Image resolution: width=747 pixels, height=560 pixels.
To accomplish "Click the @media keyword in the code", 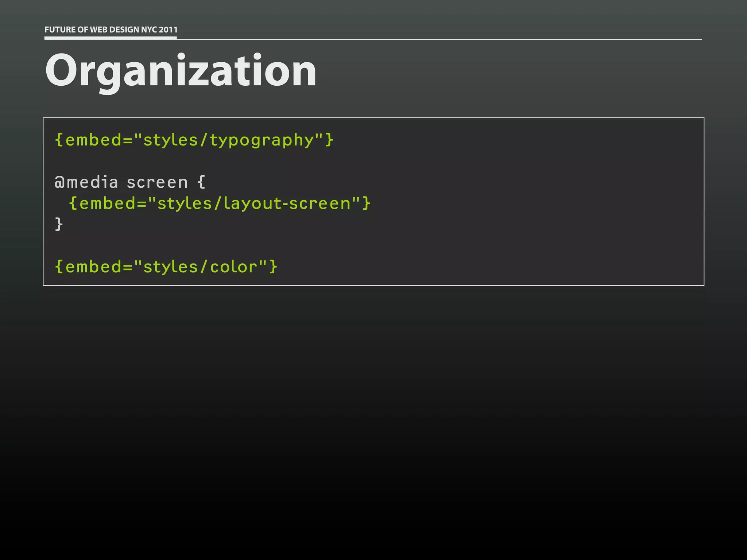I will coord(86,182).
